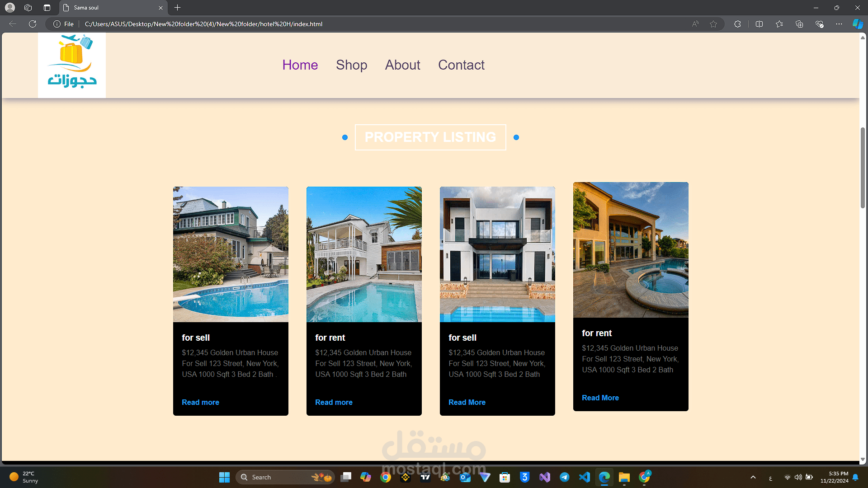Screen dimensions: 868x488
Task: Open the Wi-Fi network tray icon
Action: 788,477
